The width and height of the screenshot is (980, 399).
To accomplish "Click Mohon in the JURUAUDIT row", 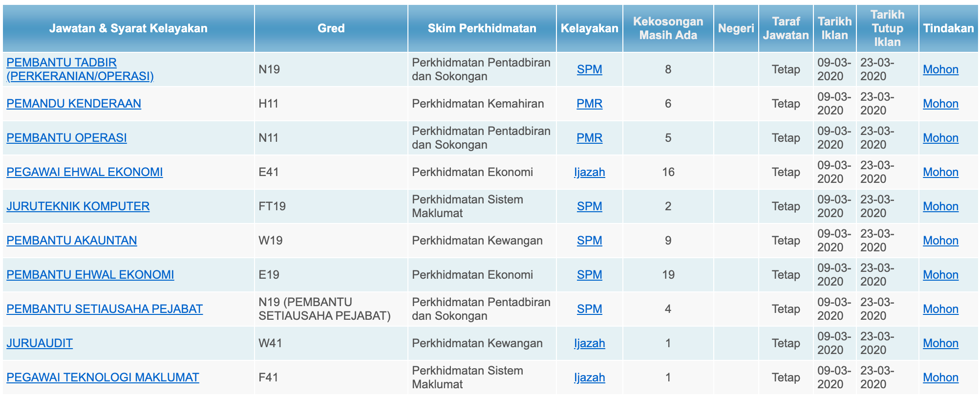I will click(x=940, y=343).
